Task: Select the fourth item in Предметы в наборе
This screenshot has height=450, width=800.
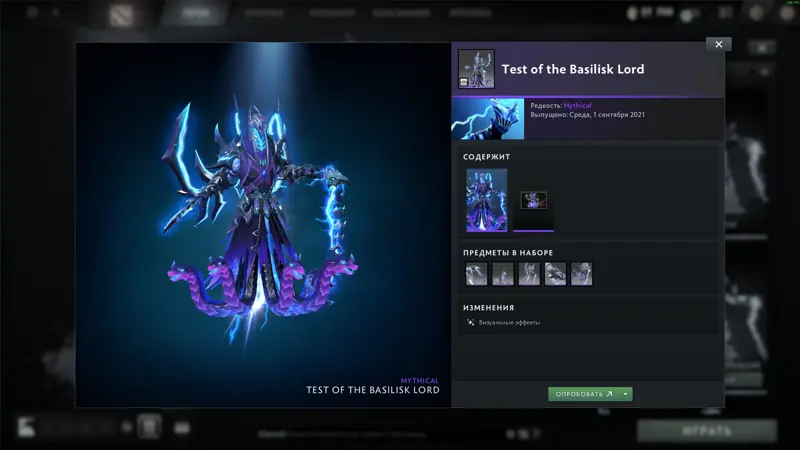Action: (555, 274)
